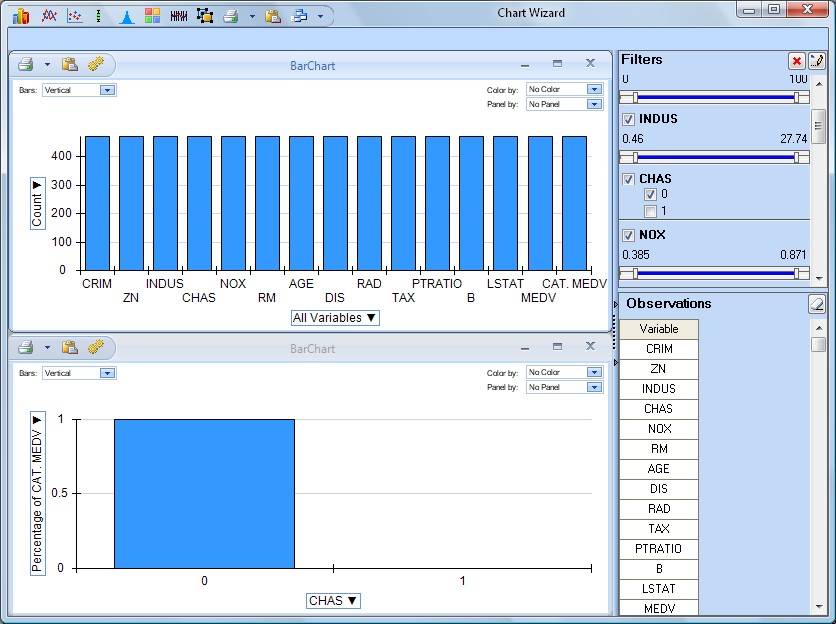
Task: Select CRIM in Observations list
Action: [x=659, y=349]
